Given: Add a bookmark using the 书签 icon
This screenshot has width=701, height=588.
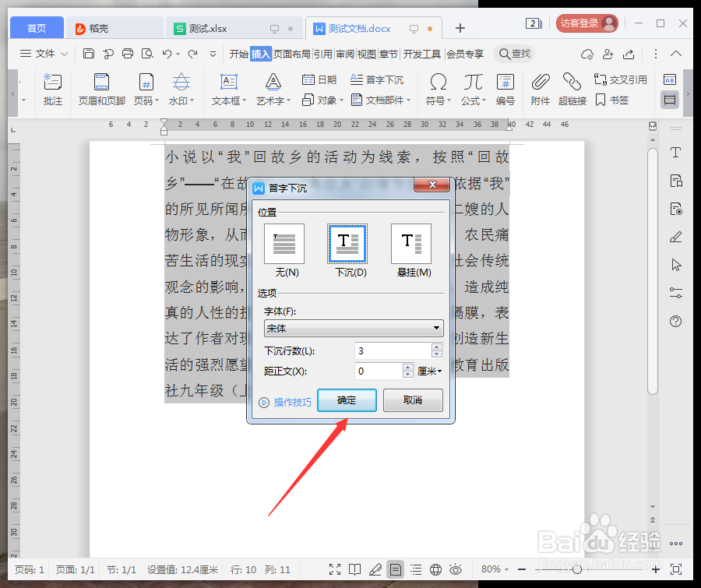Looking at the screenshot, I should (615, 100).
